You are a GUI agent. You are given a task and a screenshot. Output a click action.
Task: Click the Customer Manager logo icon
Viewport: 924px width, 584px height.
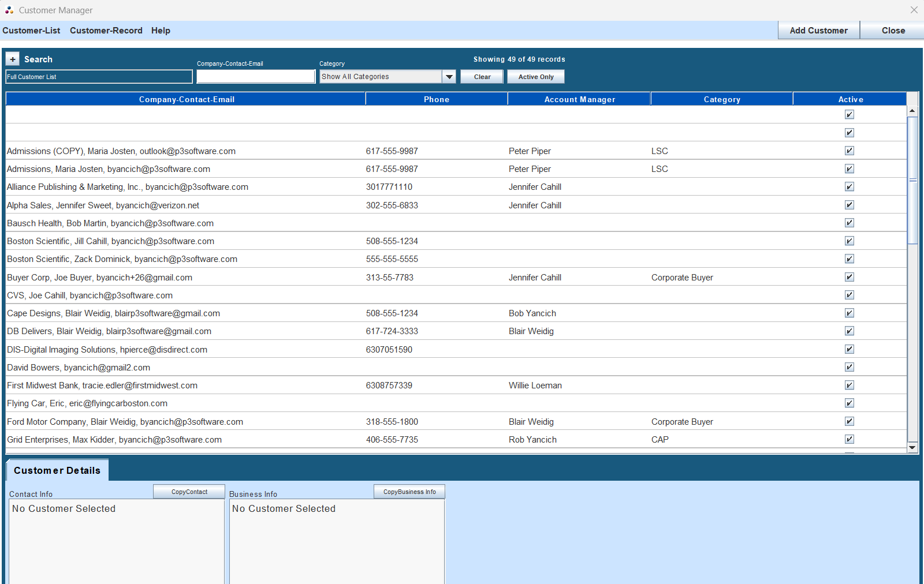coord(8,10)
